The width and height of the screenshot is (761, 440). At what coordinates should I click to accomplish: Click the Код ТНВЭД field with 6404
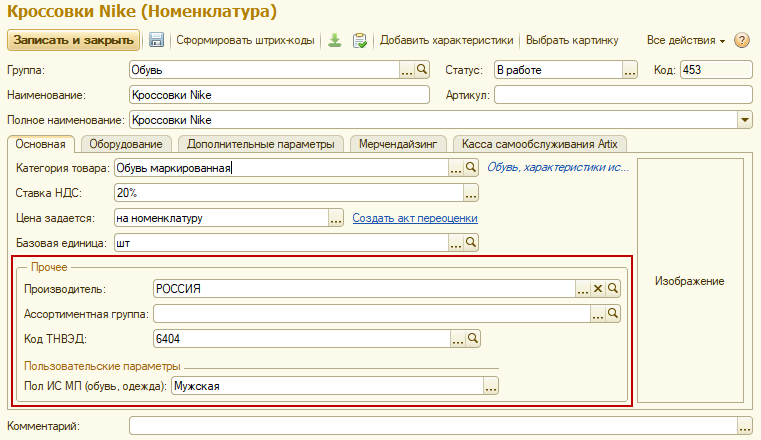click(302, 338)
